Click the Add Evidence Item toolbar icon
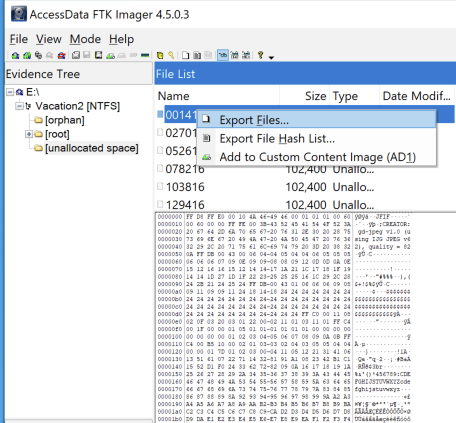 15,55
